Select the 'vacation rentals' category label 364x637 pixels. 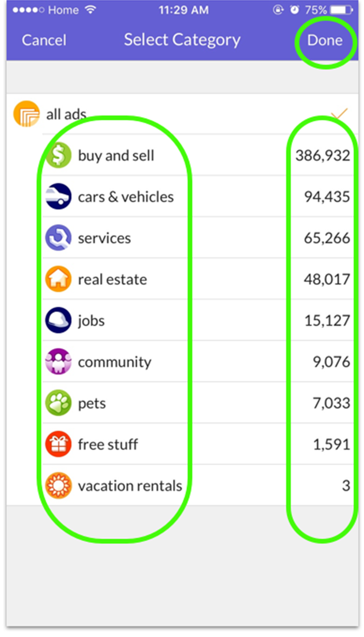[x=130, y=485]
